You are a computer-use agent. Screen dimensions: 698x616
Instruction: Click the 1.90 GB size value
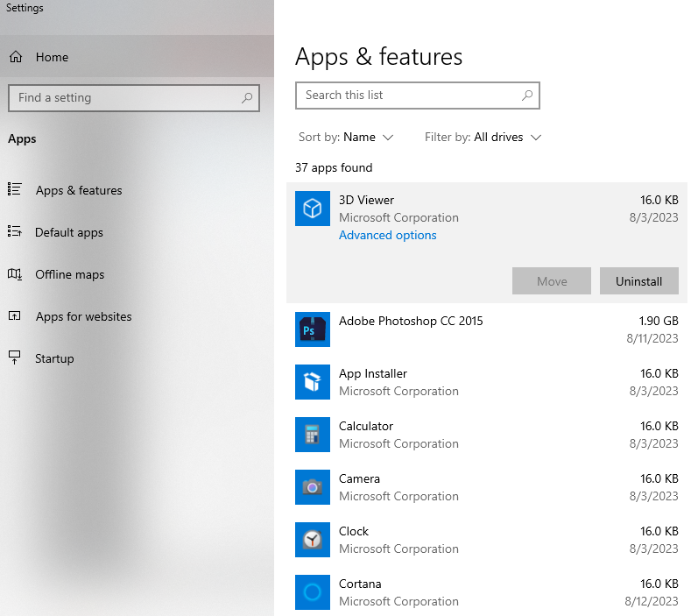pos(659,321)
